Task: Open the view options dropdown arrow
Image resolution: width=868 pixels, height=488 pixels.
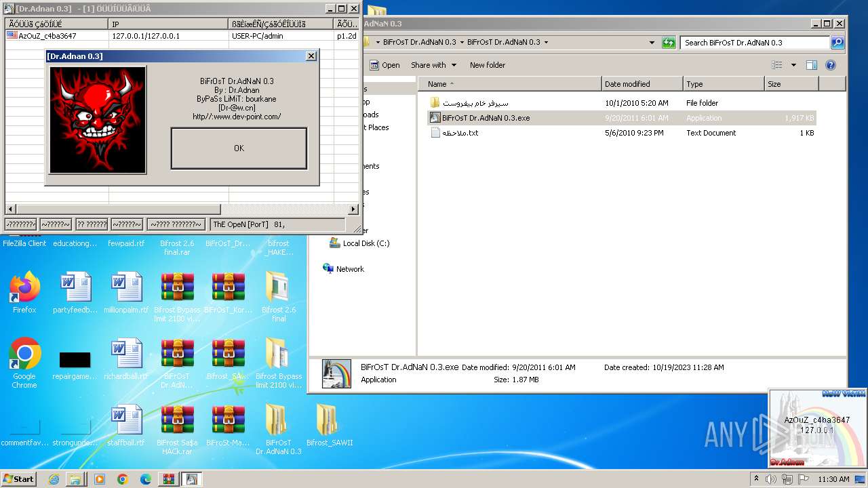Action: coord(793,65)
